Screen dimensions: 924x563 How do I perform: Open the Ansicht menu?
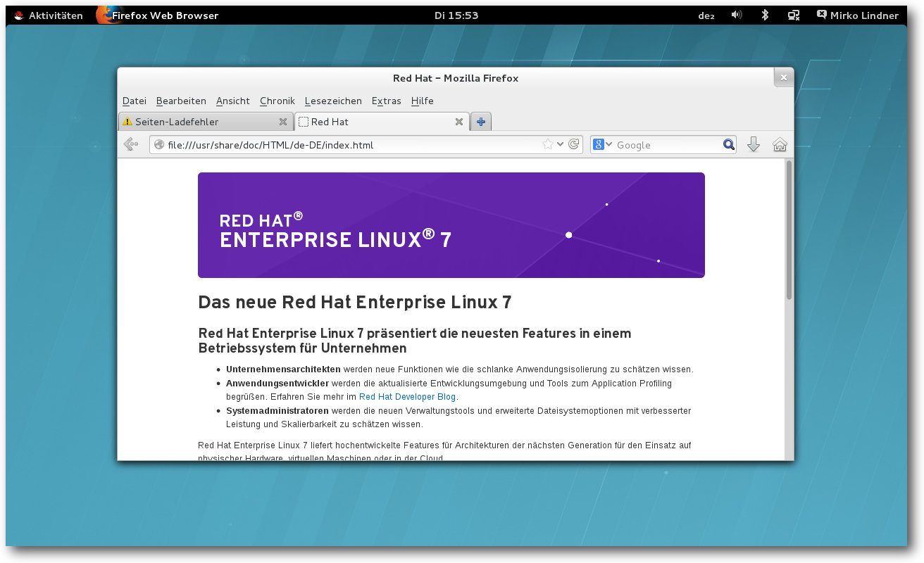pyautogui.click(x=233, y=101)
